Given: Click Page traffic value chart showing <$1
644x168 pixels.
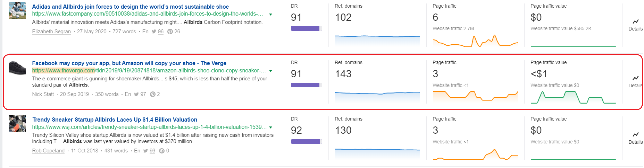Looking at the screenshot, I should coord(573,97).
